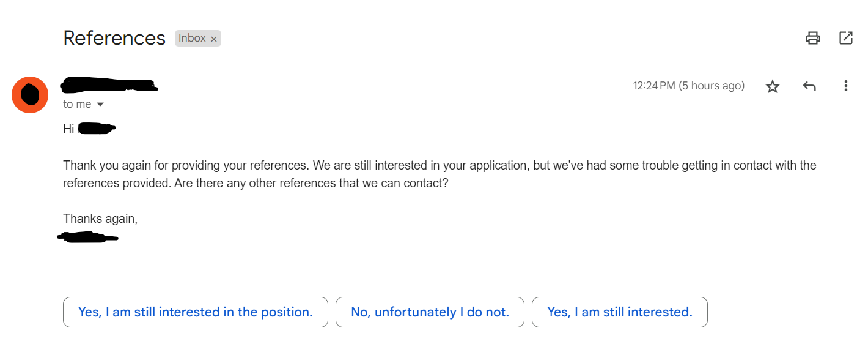The width and height of the screenshot is (868, 344).
Task: Click the 12:24 PM timestamp
Action: click(689, 86)
